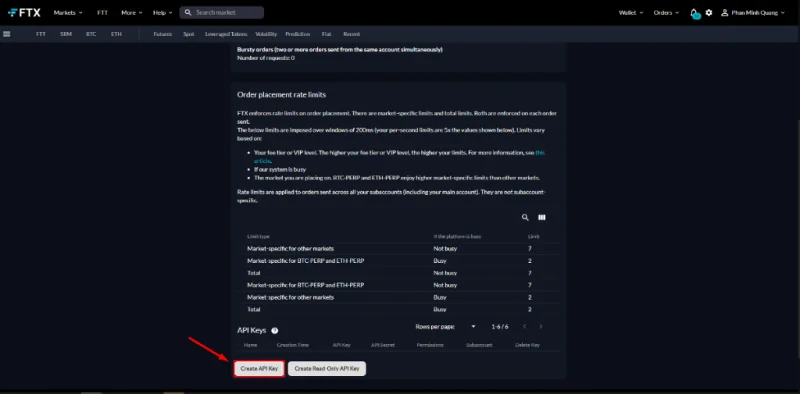Click the API Keys help question icon
Screen dimensions: 800x394
point(274,331)
